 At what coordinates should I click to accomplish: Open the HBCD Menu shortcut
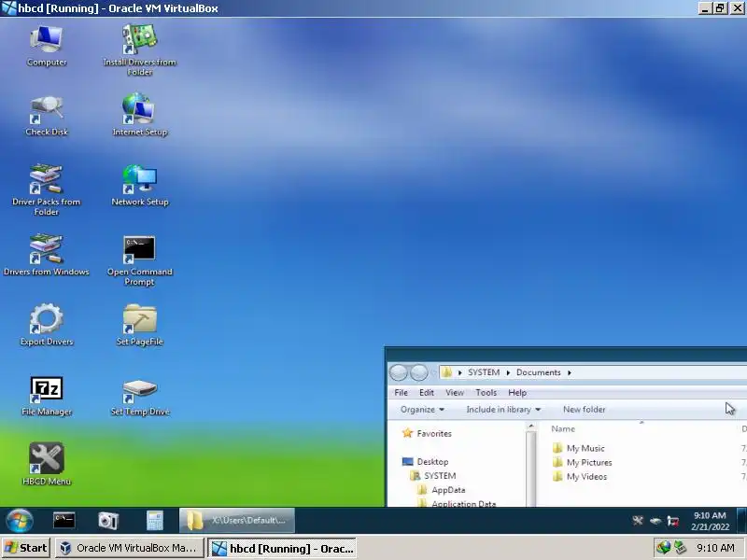pyautogui.click(x=46, y=464)
